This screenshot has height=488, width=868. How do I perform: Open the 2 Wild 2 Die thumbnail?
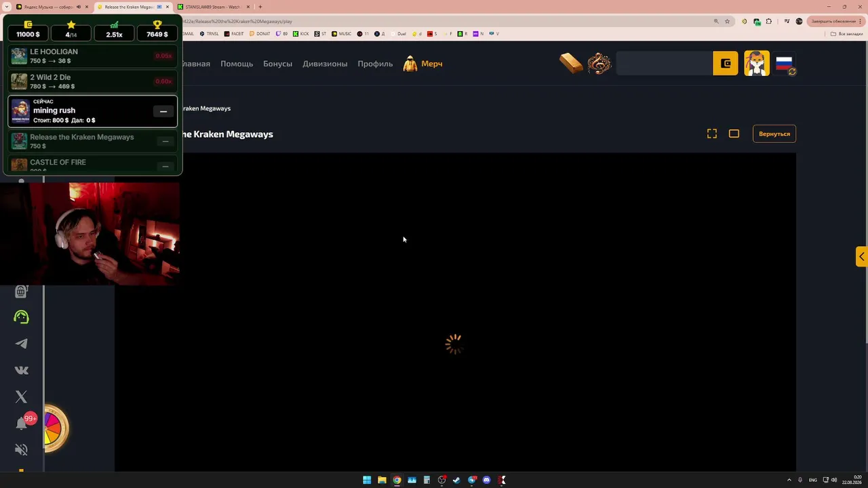pyautogui.click(x=19, y=82)
